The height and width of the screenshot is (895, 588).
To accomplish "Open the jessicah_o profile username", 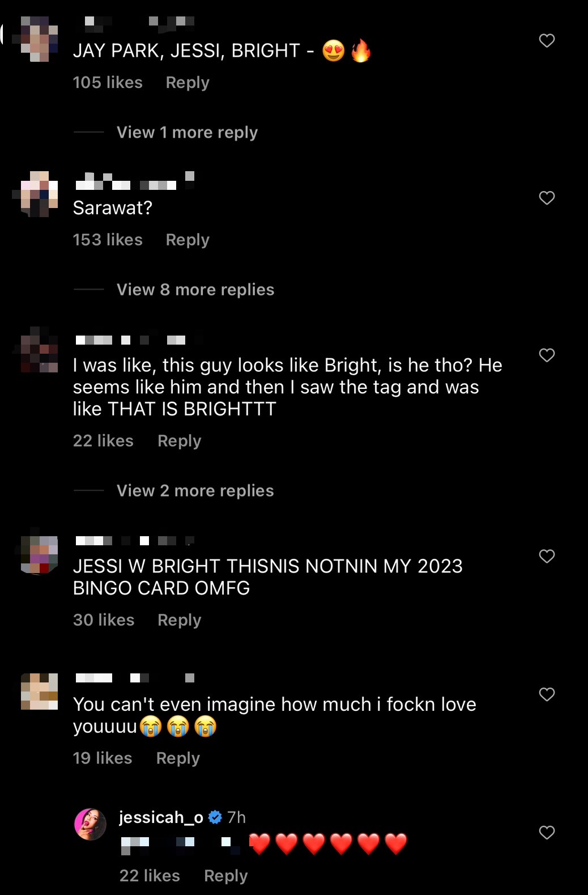I will click(x=161, y=817).
